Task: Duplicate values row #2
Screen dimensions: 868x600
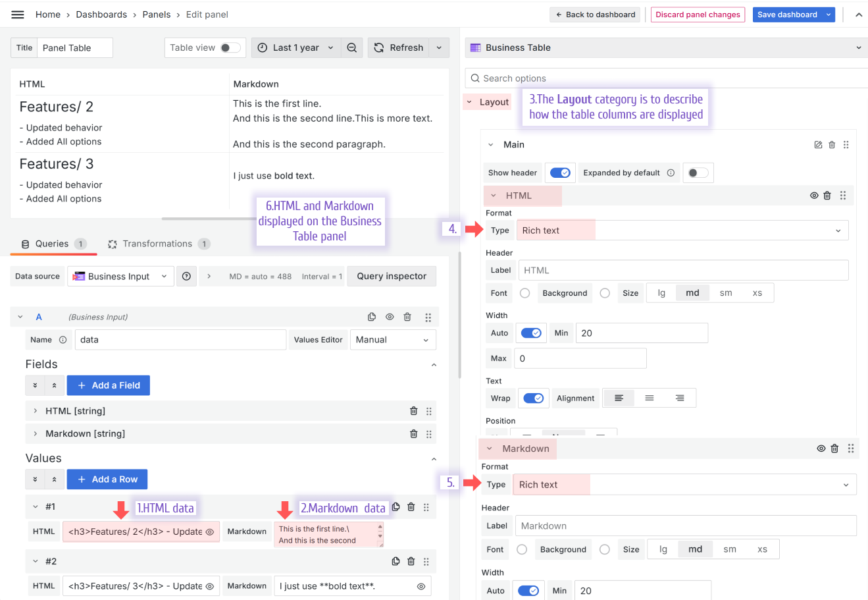Action: pyautogui.click(x=396, y=561)
